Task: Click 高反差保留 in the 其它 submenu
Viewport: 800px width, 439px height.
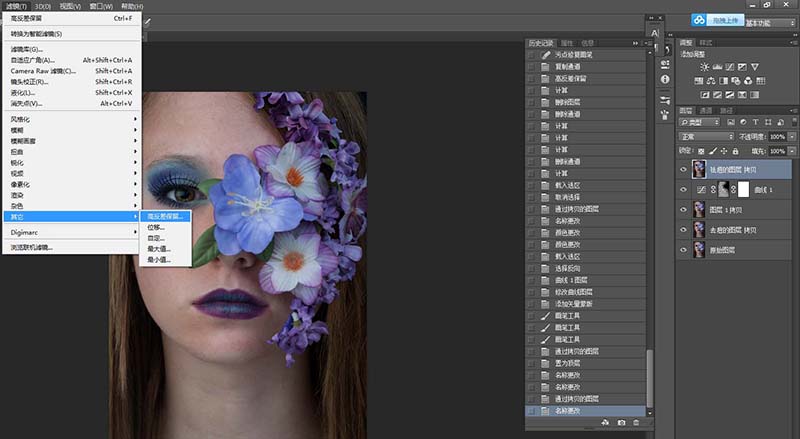Action: [166, 215]
